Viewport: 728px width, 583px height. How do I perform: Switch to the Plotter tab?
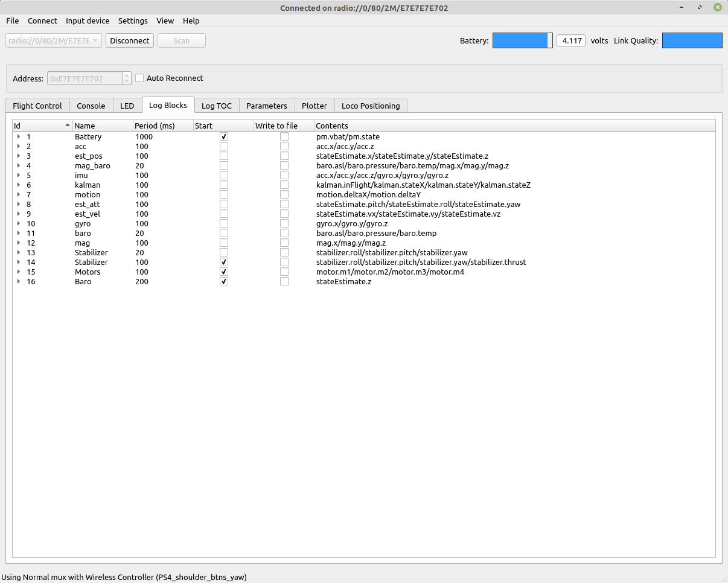tap(314, 106)
